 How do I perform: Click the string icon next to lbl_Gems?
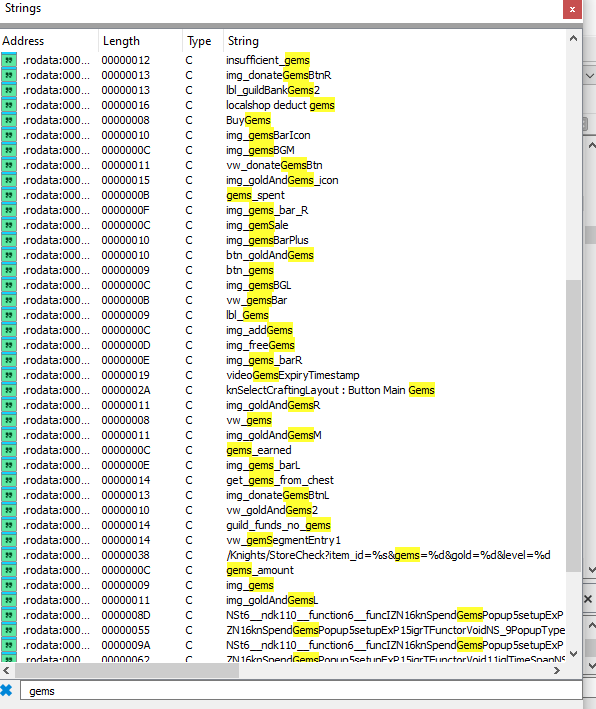[9, 315]
